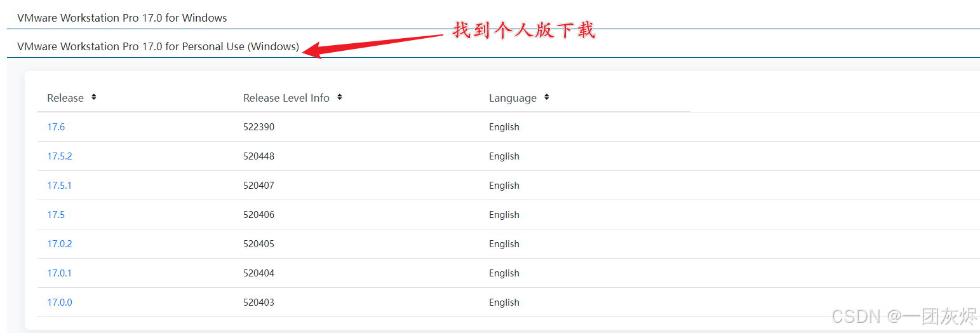The width and height of the screenshot is (980, 333).
Task: Click English in the 17.0.1 row
Action: (x=504, y=273)
